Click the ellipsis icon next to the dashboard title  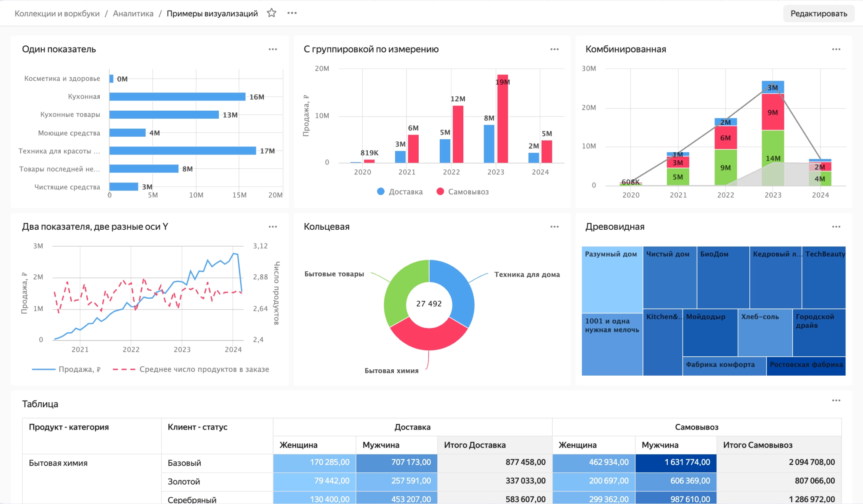pos(292,13)
